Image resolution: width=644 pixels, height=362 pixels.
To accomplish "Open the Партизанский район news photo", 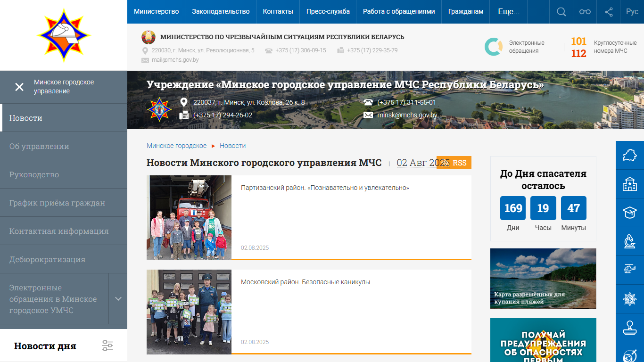I will click(x=189, y=217).
